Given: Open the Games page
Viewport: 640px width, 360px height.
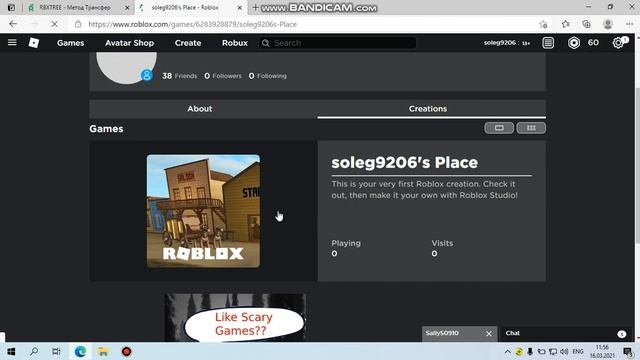Looking at the screenshot, I should click(71, 43).
